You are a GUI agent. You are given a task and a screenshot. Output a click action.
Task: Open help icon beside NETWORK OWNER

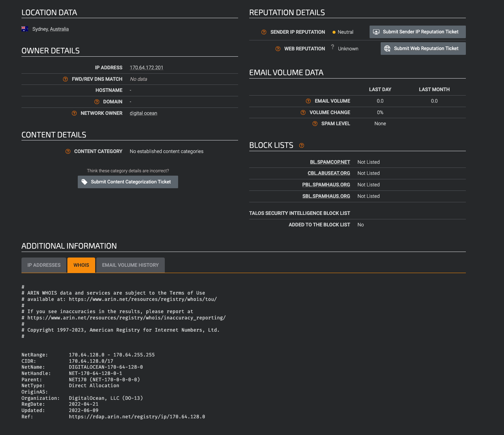coord(74,113)
